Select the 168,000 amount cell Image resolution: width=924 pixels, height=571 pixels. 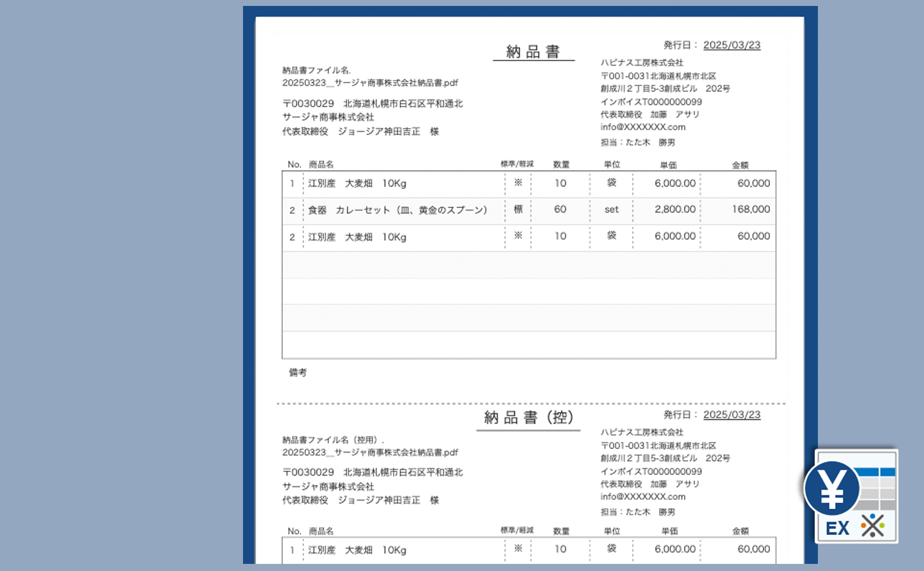750,209
